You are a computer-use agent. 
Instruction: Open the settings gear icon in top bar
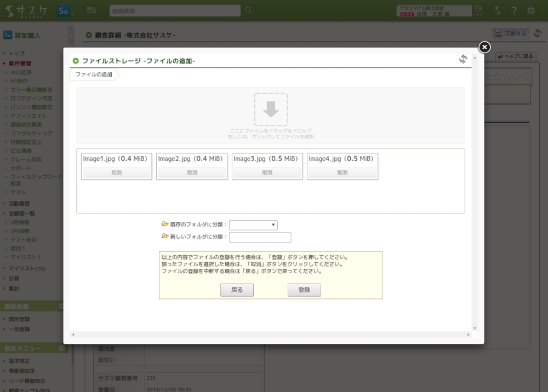[x=530, y=10]
